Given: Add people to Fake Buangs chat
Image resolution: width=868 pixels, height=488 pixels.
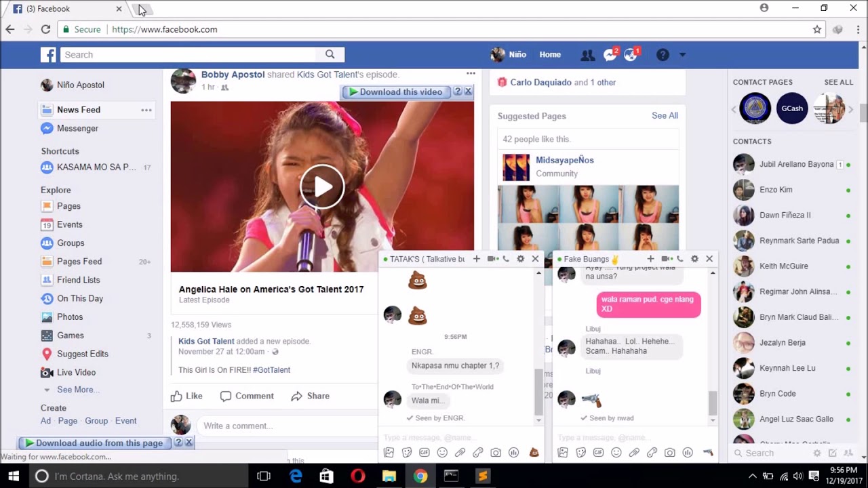Looking at the screenshot, I should tap(650, 259).
